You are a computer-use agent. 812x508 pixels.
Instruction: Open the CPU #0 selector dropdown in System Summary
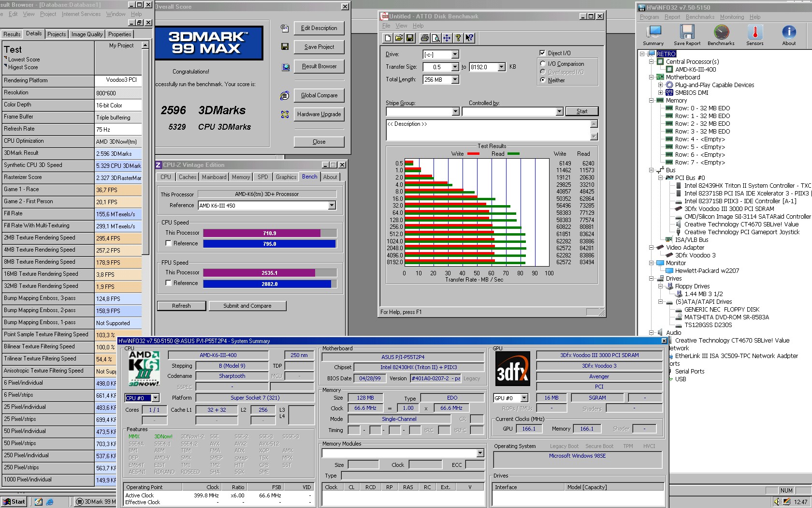[x=155, y=398]
